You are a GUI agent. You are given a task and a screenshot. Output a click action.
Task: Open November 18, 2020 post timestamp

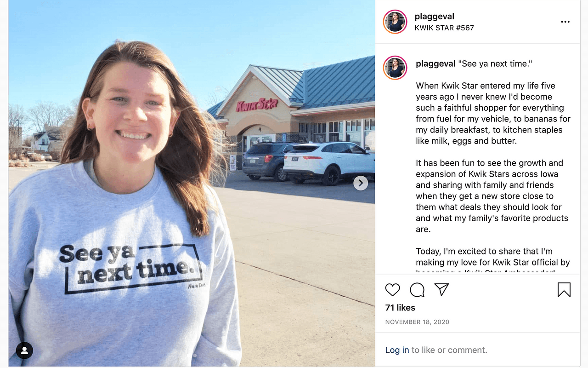pyautogui.click(x=417, y=322)
